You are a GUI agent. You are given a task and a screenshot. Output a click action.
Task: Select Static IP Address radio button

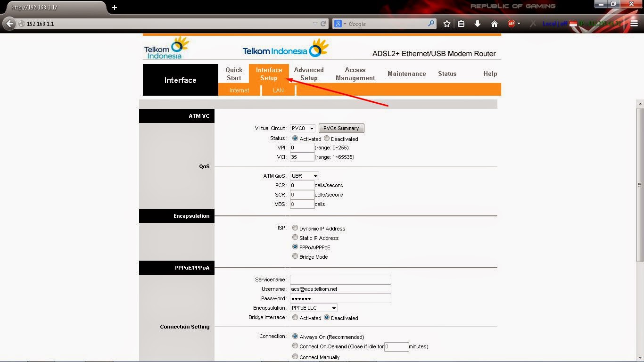(x=295, y=238)
